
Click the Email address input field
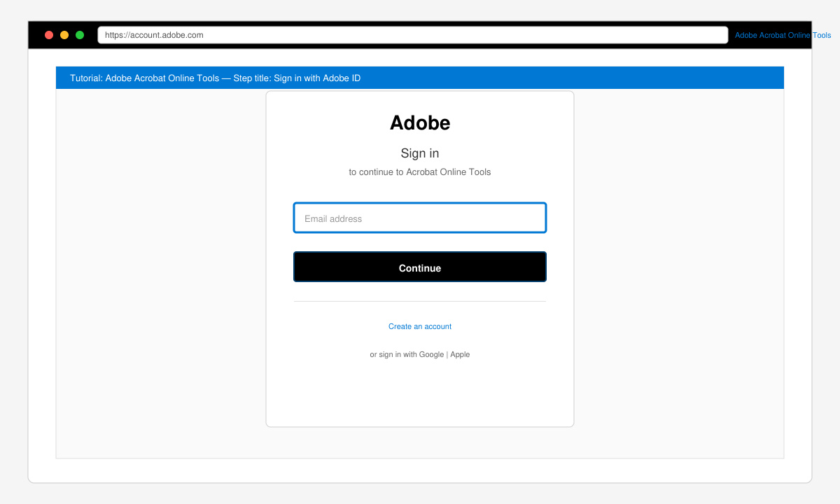(420, 218)
